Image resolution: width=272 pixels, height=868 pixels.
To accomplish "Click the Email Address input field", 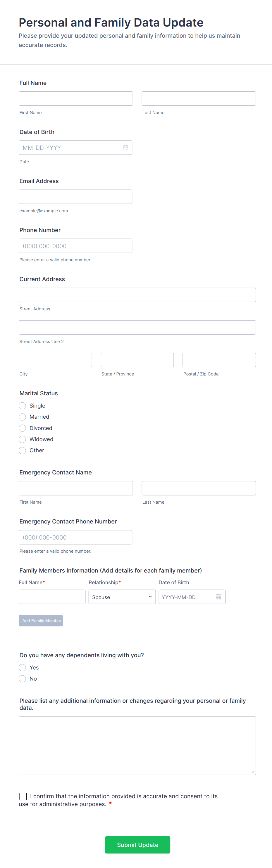I will [75, 196].
